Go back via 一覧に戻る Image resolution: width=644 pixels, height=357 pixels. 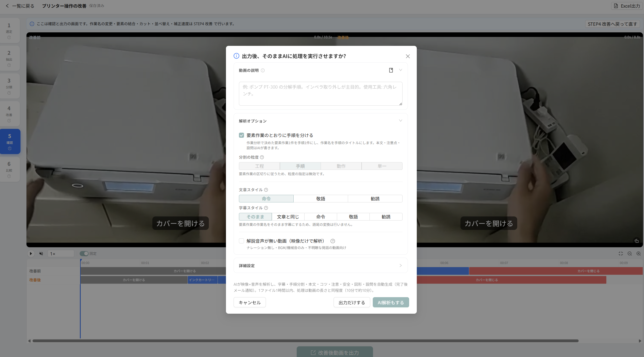[x=20, y=6]
